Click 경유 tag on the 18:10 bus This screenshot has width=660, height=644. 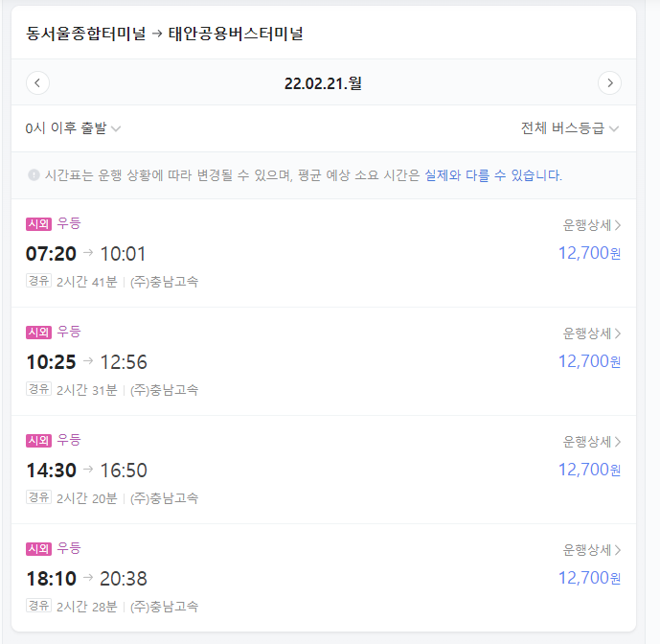coord(38,607)
